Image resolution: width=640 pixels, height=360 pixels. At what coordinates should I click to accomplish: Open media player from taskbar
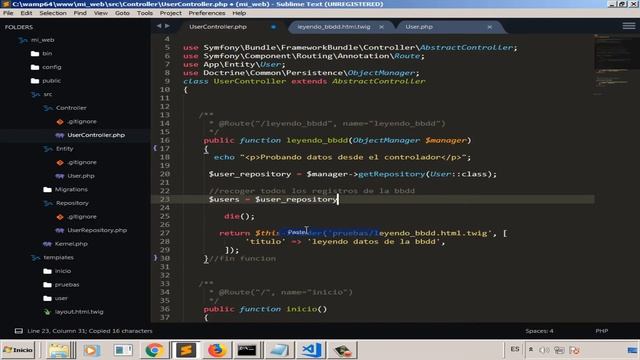[91, 350]
